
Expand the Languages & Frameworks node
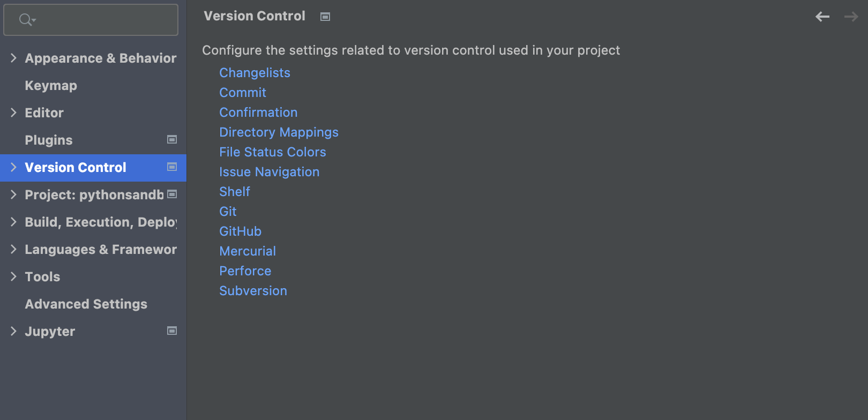point(13,249)
